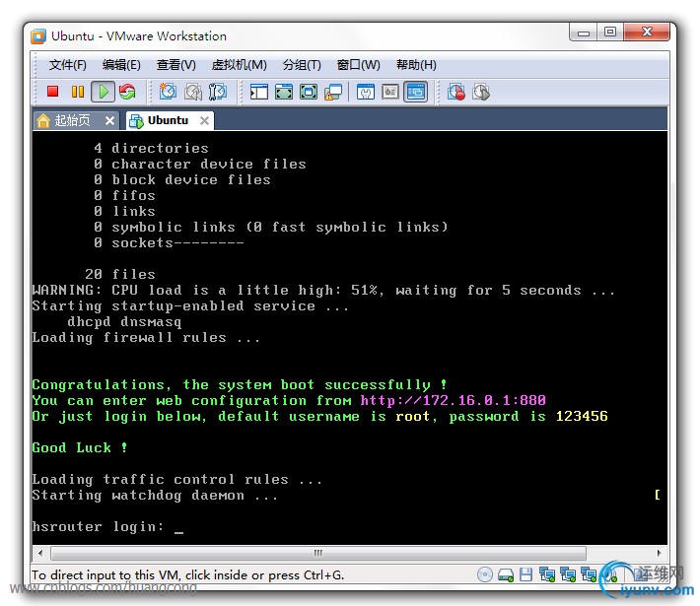Take a snapshot of the virtual machine
Image resolution: width=700 pixels, height=606 pixels.
[168, 92]
